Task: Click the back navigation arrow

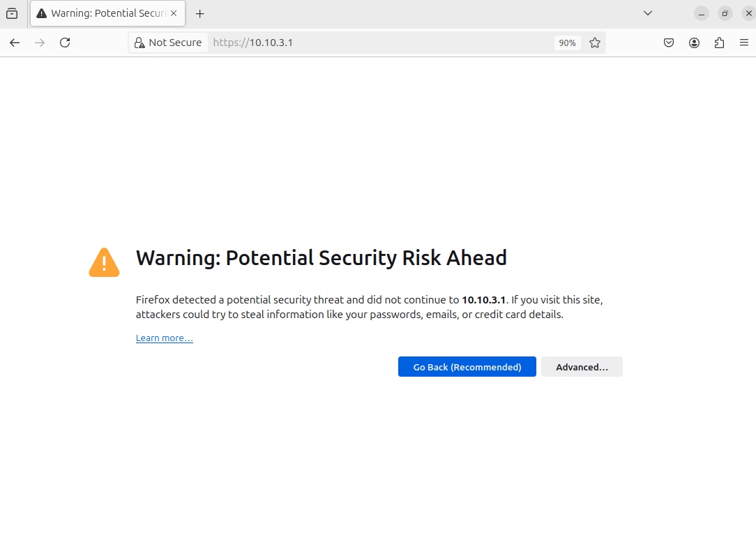Action: (x=15, y=43)
